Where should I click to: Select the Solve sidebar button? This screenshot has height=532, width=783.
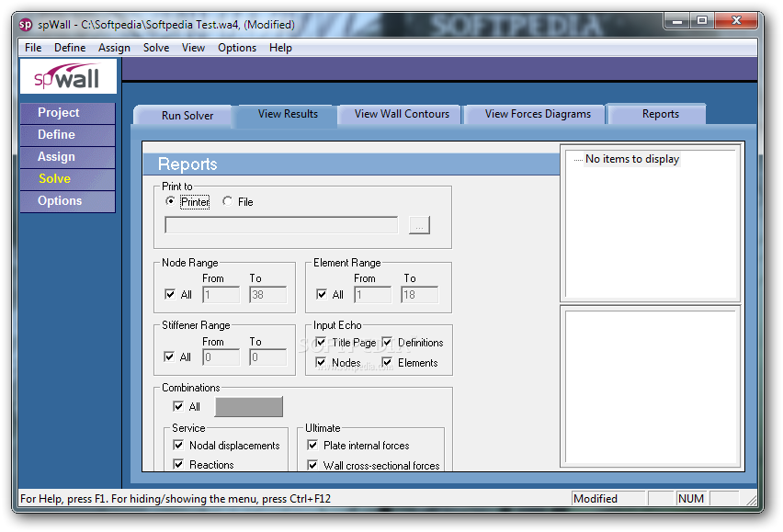(68, 178)
